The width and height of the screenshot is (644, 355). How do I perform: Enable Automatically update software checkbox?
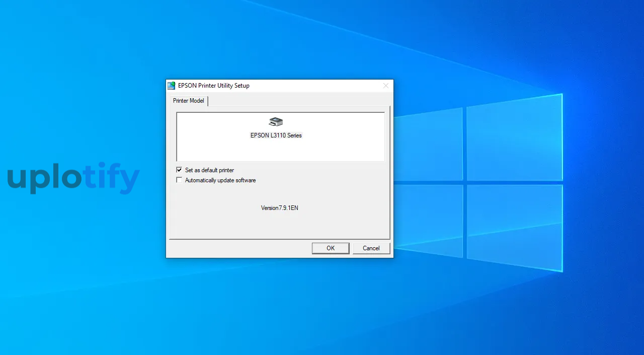point(179,180)
